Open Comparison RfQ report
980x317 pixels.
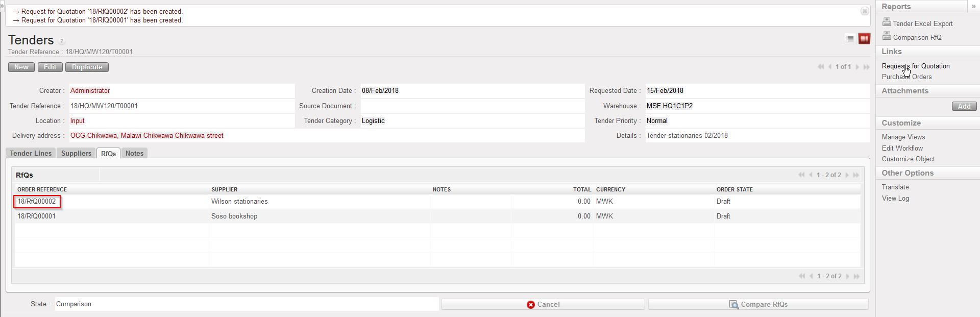917,37
